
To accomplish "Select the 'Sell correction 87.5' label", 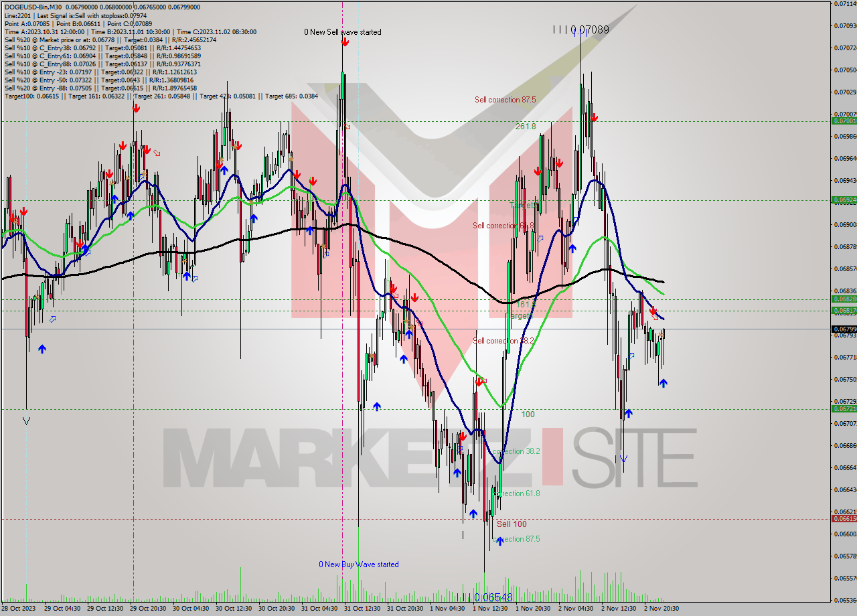I will point(505,100).
